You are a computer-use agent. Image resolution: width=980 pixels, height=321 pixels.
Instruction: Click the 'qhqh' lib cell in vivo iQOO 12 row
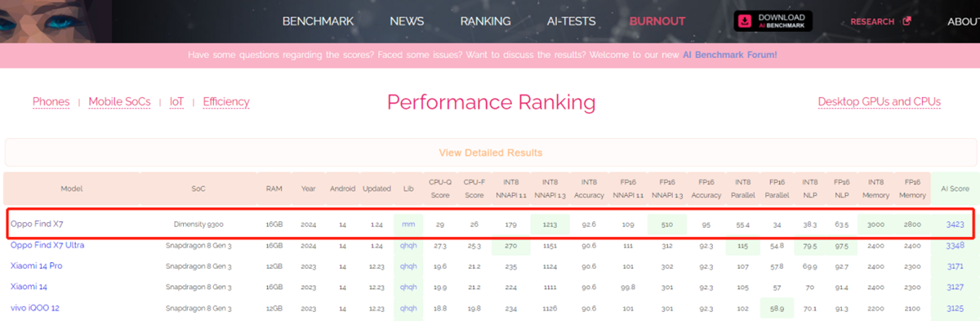pyautogui.click(x=408, y=308)
